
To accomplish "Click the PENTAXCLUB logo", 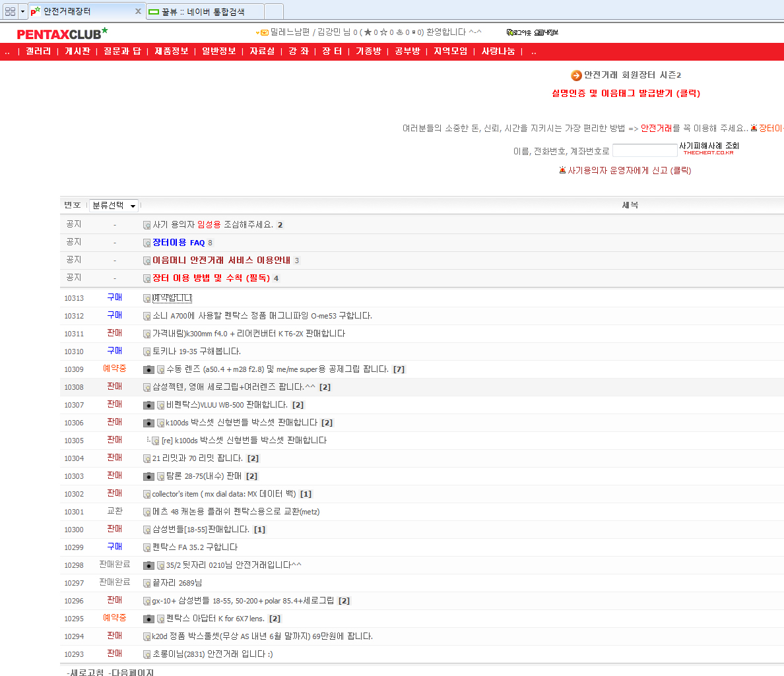I will [61, 34].
